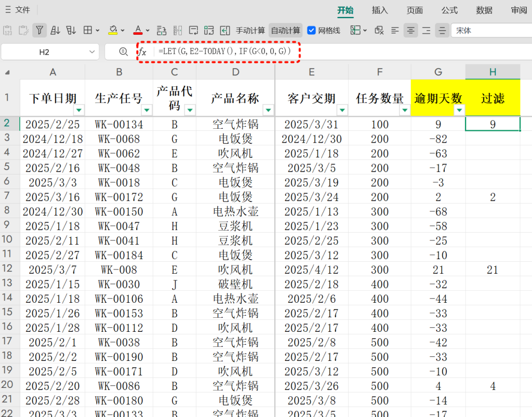Select the column G header
This screenshot has height=417, width=532.
click(x=438, y=72)
